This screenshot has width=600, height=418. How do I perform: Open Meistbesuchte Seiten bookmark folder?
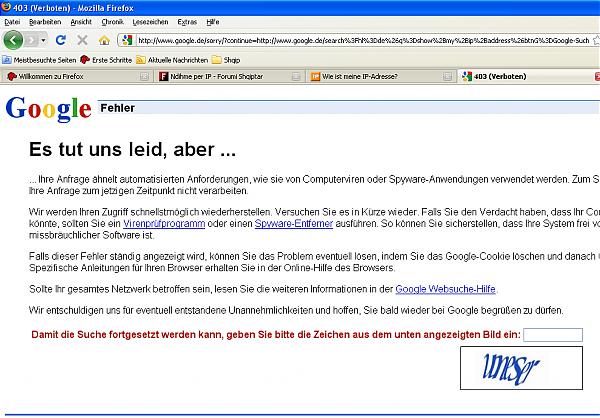(39, 60)
